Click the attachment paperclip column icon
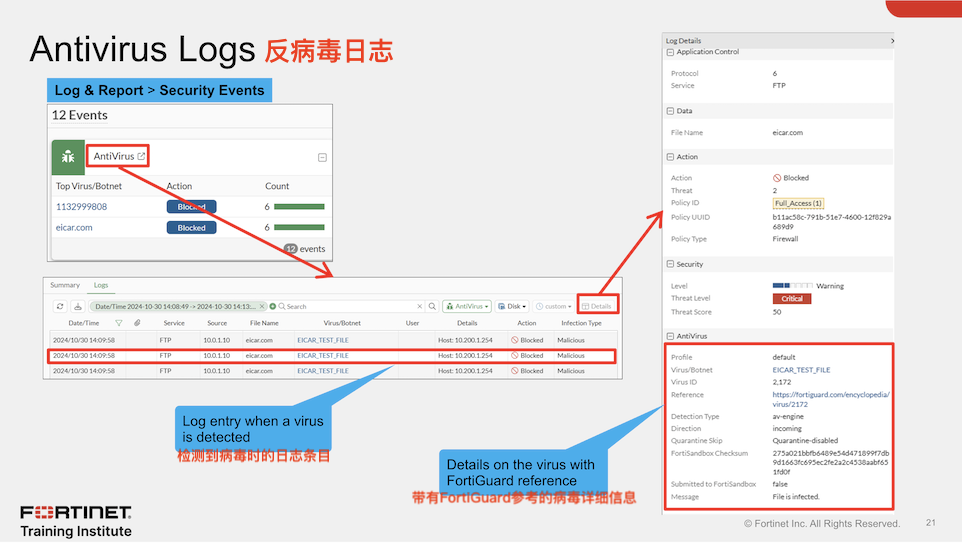Screen dimensions: 962x543 point(137,323)
